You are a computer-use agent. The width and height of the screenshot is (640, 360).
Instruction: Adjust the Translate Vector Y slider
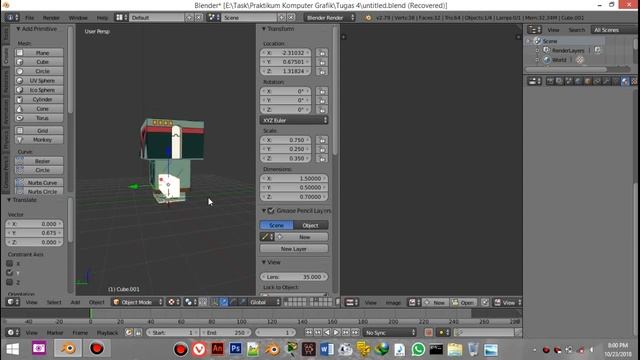[34, 233]
